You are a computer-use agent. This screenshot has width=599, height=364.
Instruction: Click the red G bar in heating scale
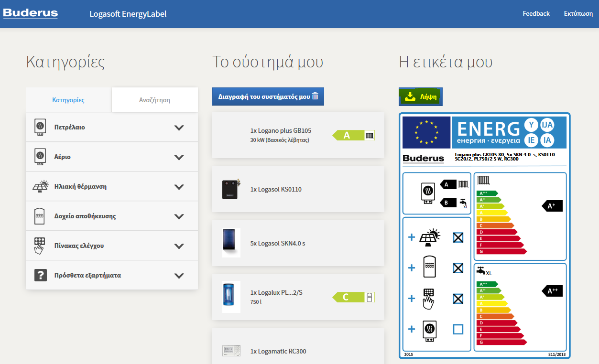point(502,251)
